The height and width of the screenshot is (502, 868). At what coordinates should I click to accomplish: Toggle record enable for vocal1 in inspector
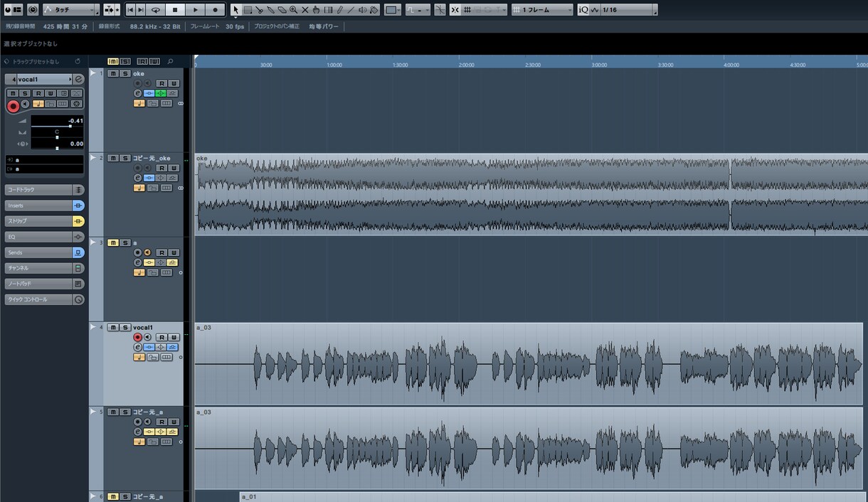[13, 106]
